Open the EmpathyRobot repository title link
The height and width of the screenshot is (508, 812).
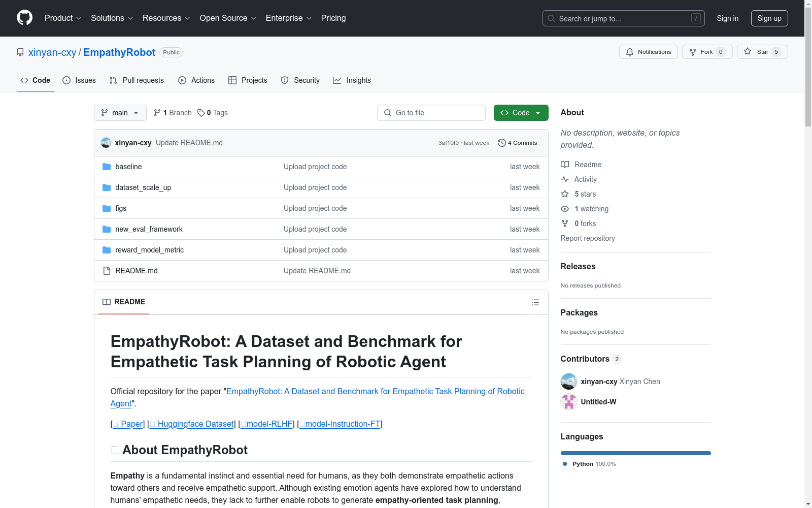[x=119, y=52]
